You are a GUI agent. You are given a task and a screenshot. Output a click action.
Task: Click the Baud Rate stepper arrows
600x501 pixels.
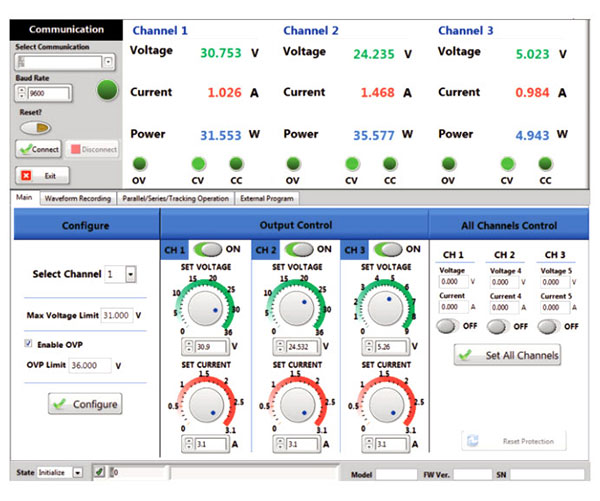(x=22, y=93)
